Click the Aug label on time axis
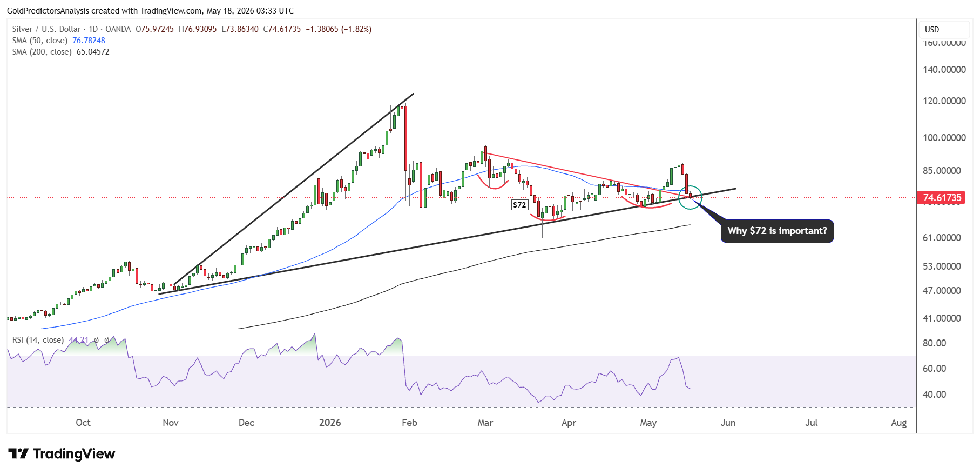Viewport: 980px width, 474px height. 899,423
